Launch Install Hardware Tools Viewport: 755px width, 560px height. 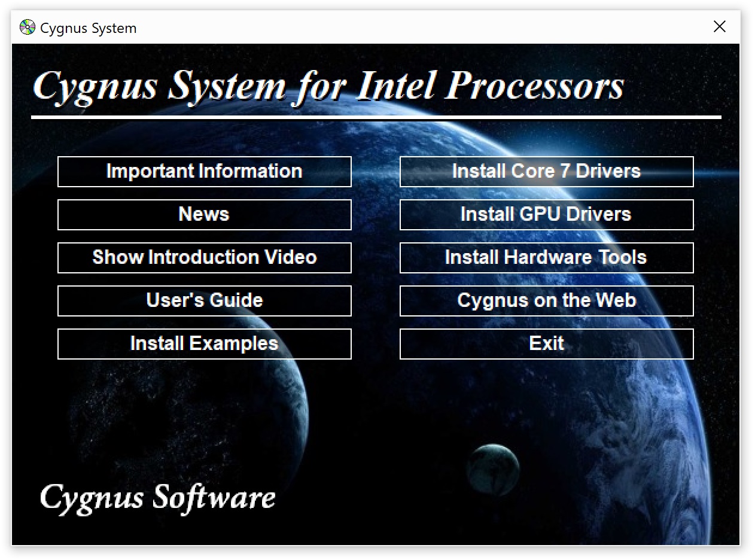click(547, 258)
